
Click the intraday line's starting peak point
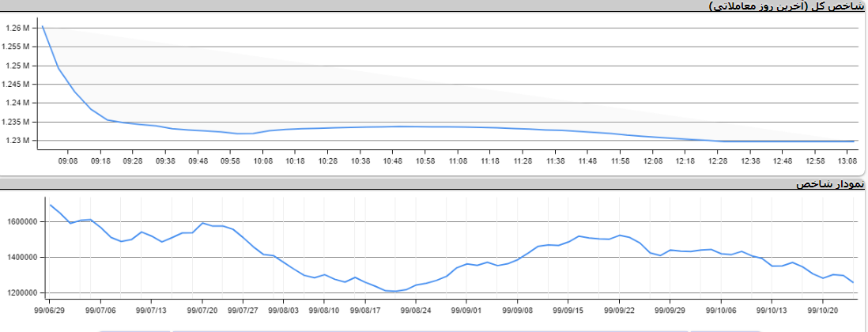pos(42,25)
